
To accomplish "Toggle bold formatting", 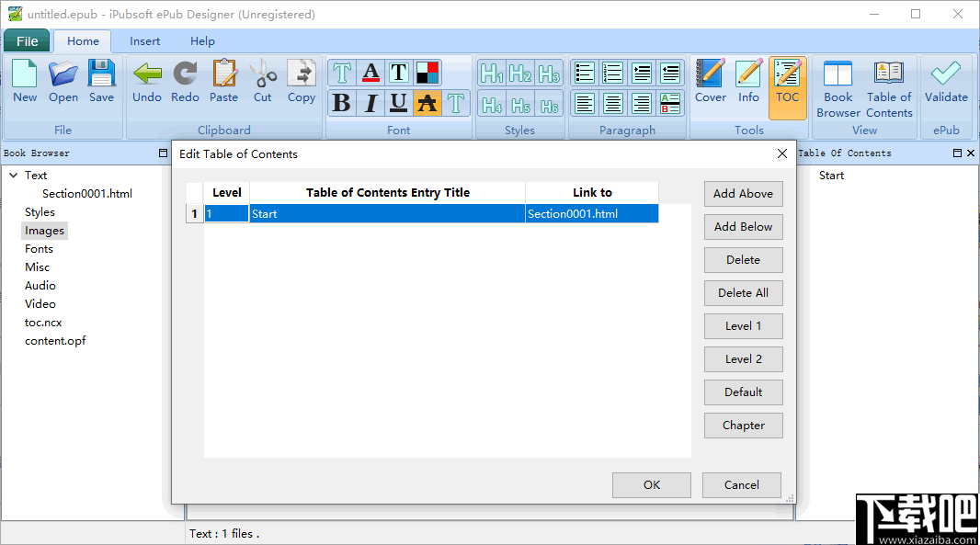I will [x=341, y=103].
